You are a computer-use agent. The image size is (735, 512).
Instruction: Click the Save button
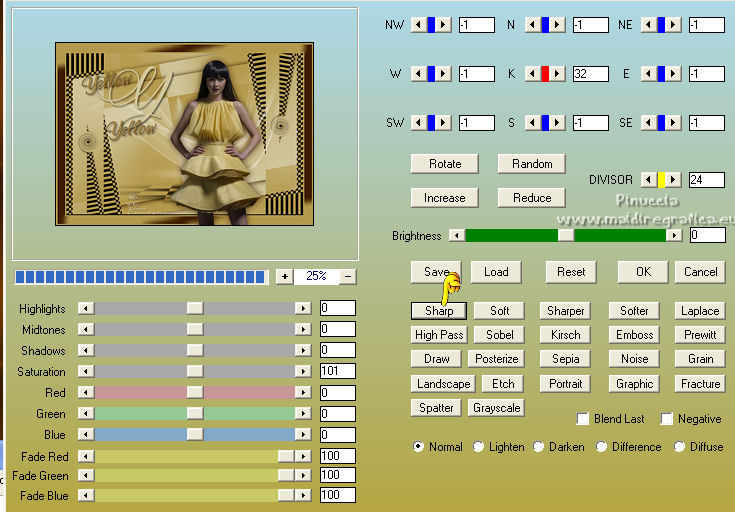pyautogui.click(x=436, y=272)
